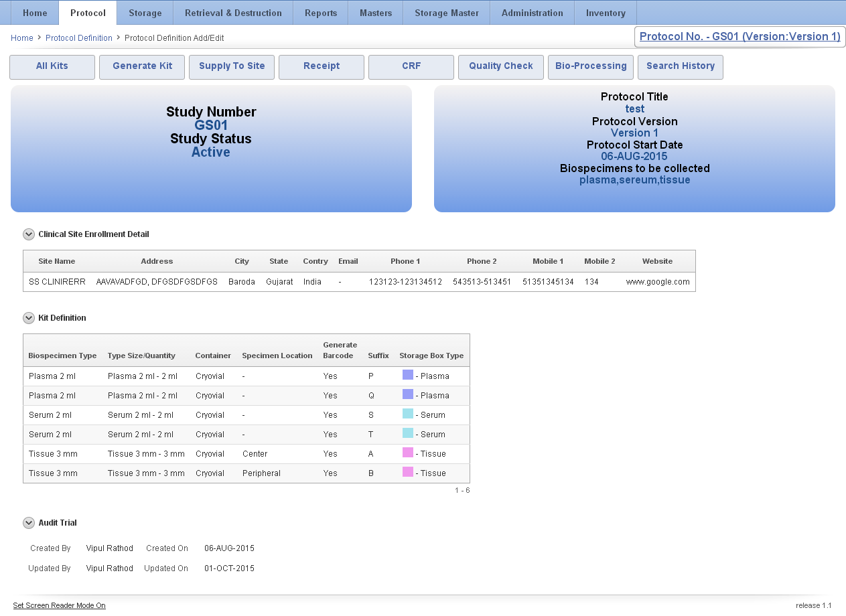
Task: Turn on Set Screen Reader Mode
Action: tap(59, 605)
